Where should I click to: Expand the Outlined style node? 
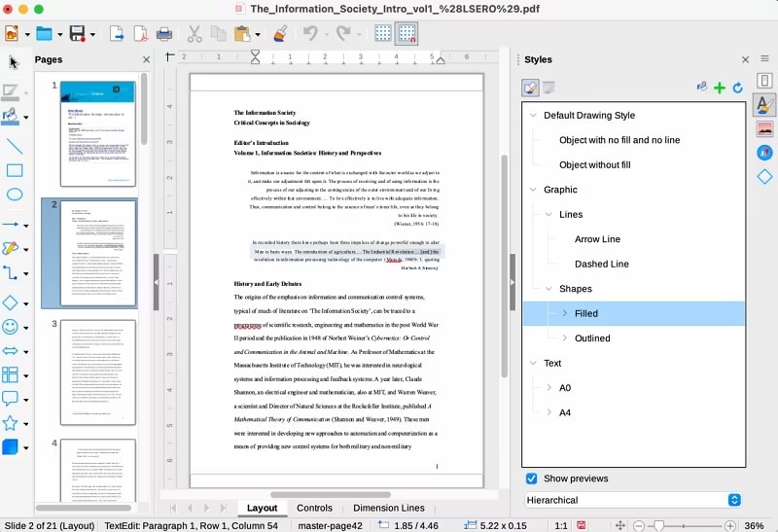coord(565,337)
